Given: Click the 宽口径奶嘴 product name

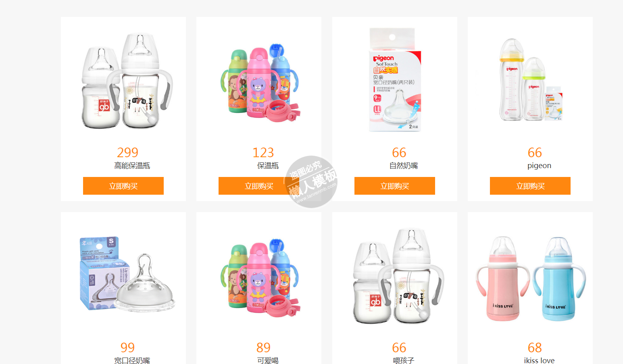Looking at the screenshot, I should pyautogui.click(x=132, y=360).
